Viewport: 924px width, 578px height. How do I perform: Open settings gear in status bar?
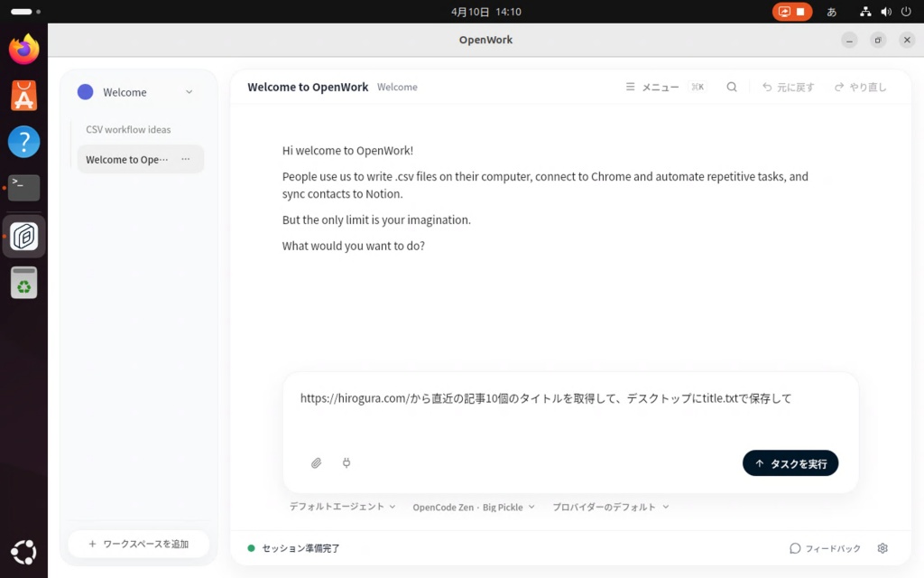(x=882, y=548)
